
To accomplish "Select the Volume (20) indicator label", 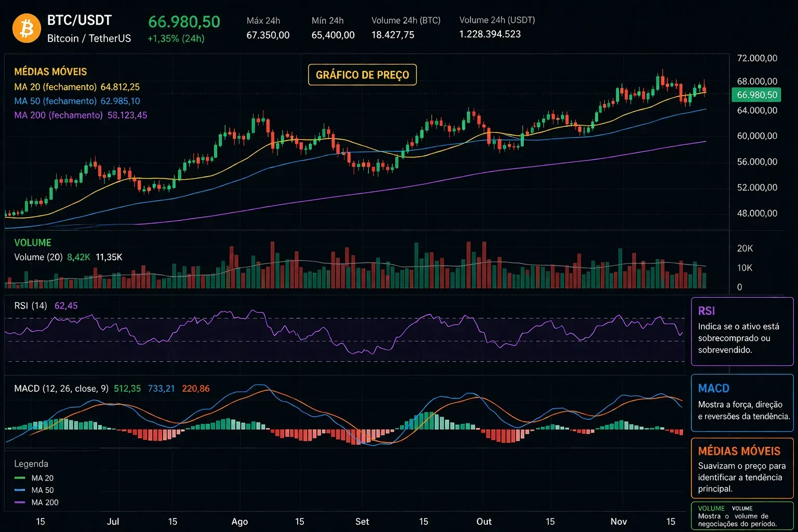I will 38,257.
